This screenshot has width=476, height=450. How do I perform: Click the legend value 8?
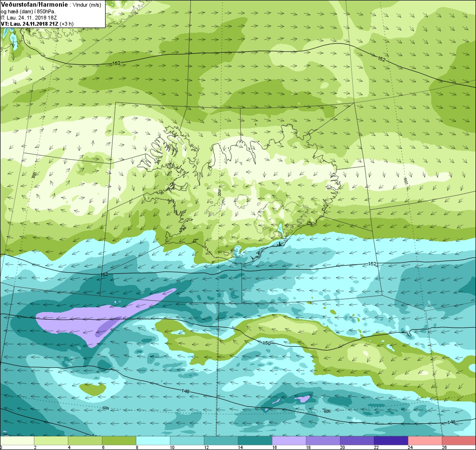tap(137, 448)
